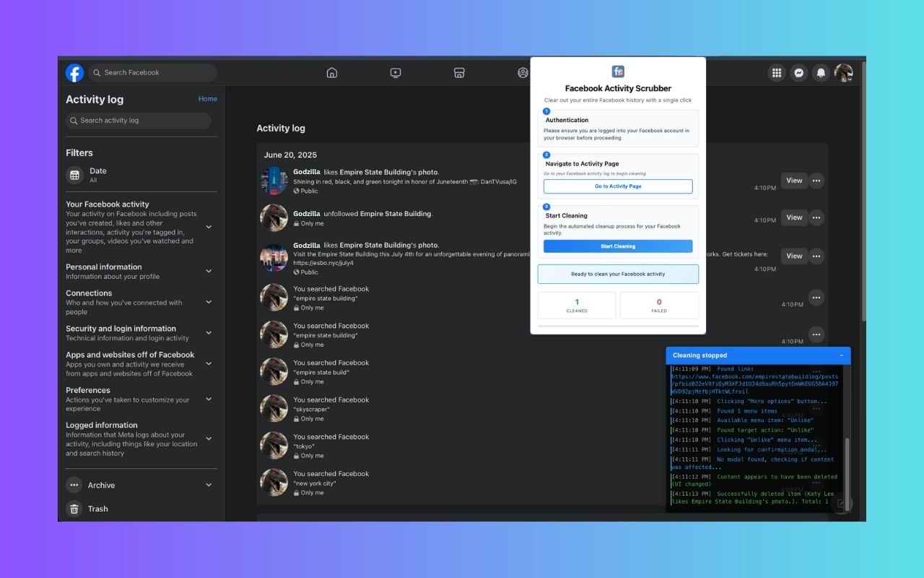
Task: Open the Video tab icon
Action: point(396,72)
